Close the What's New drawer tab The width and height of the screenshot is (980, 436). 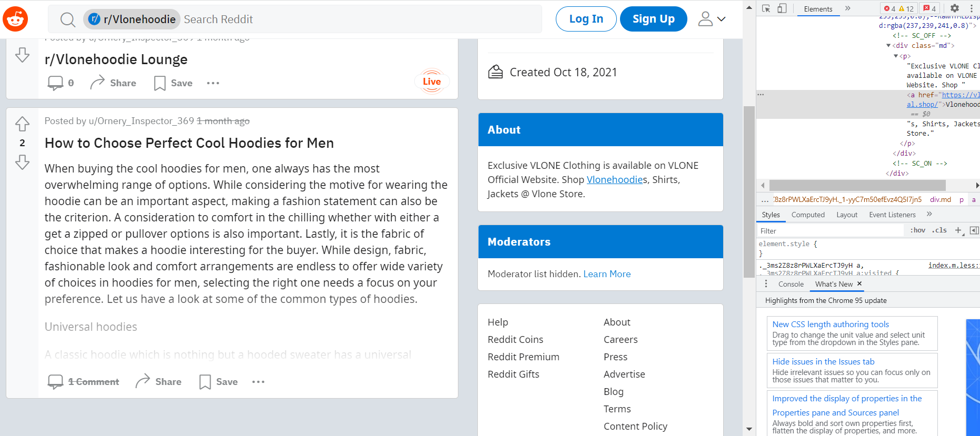(859, 283)
